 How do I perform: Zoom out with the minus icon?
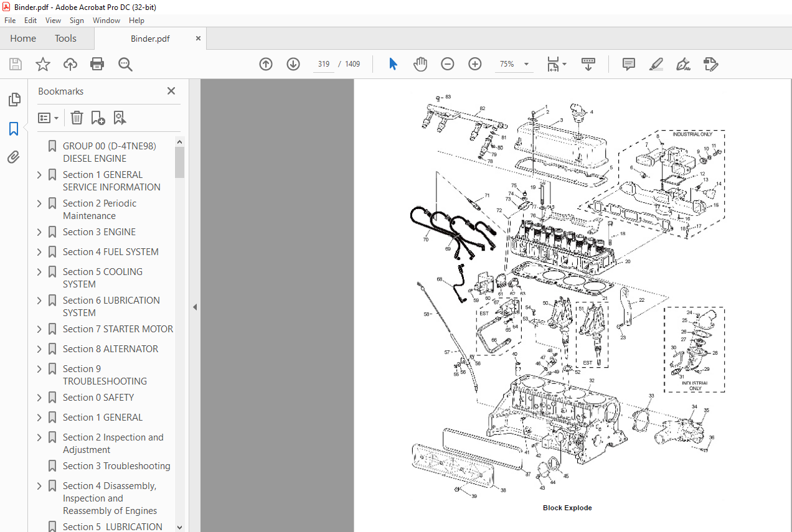[448, 64]
